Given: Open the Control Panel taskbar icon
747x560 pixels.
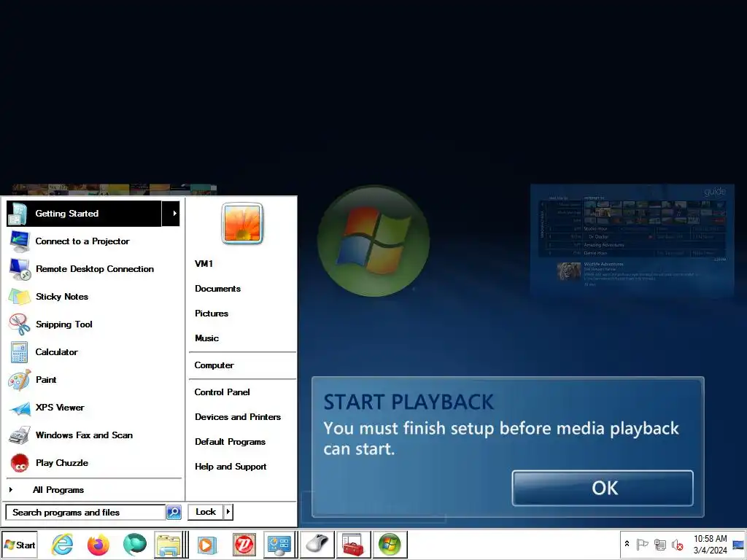Looking at the screenshot, I should click(x=279, y=545).
